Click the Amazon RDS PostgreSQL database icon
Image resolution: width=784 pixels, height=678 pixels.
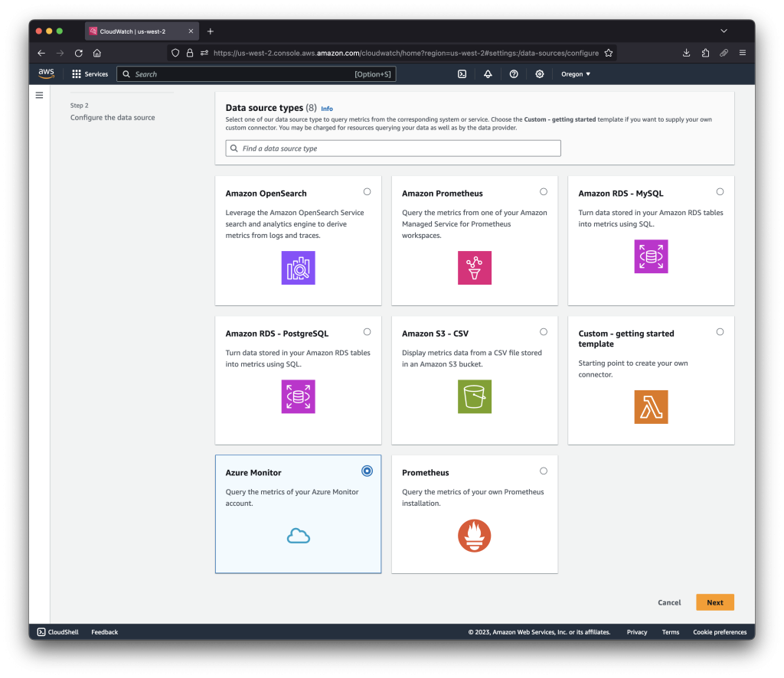pyautogui.click(x=298, y=396)
